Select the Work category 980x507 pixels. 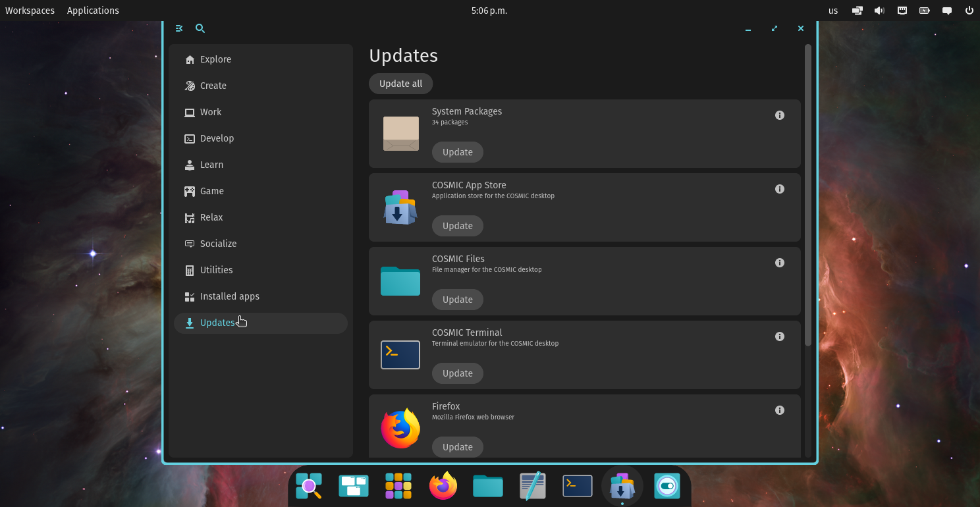pos(261,112)
